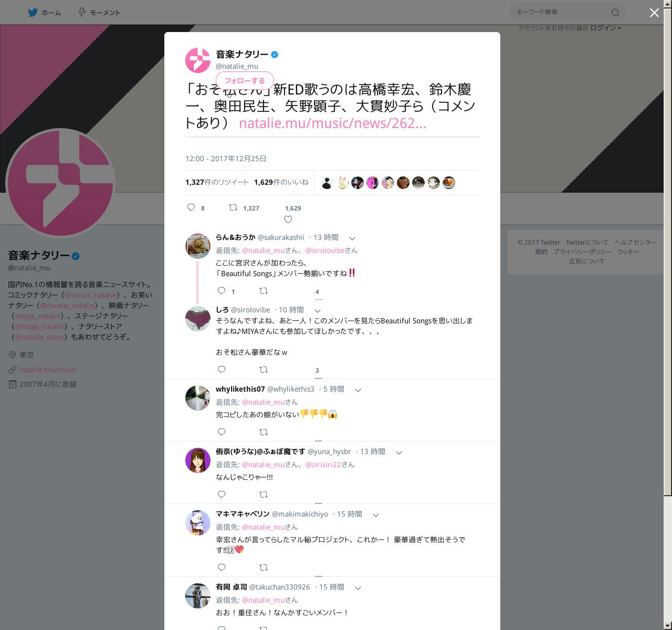
Task: Open the natalie.mu/music/news/262… link in the tweet
Action: pos(332,123)
